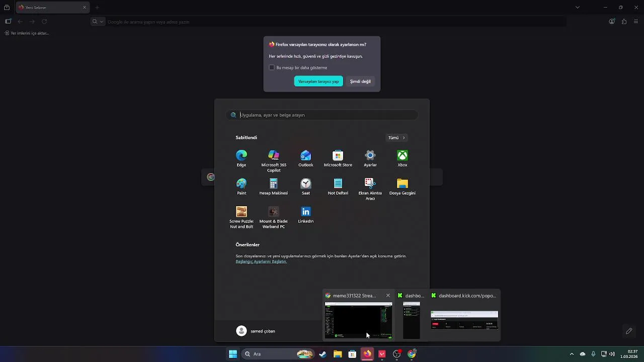The width and height of the screenshot is (644, 362).
Task: Open network status tray icon
Action: [x=604, y=354]
